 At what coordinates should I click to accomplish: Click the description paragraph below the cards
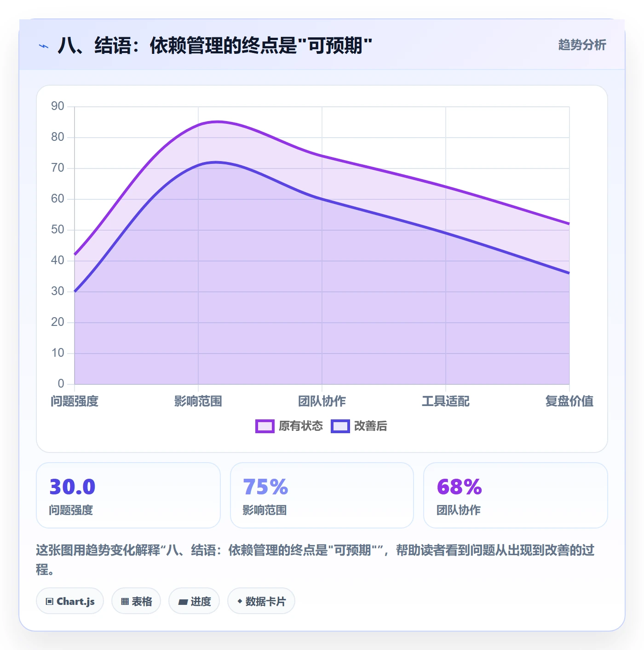tap(316, 560)
